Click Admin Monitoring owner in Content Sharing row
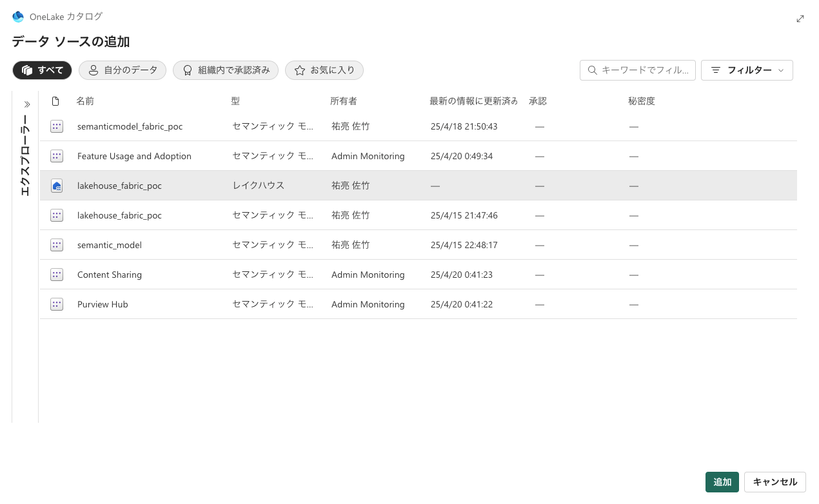Screen dimensions: 819x504 (x=368, y=275)
